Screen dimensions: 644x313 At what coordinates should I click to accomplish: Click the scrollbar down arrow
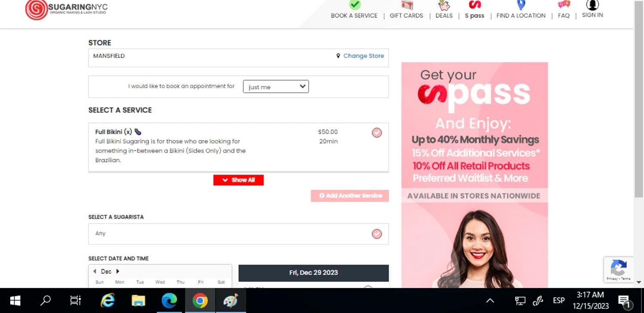coord(639,283)
